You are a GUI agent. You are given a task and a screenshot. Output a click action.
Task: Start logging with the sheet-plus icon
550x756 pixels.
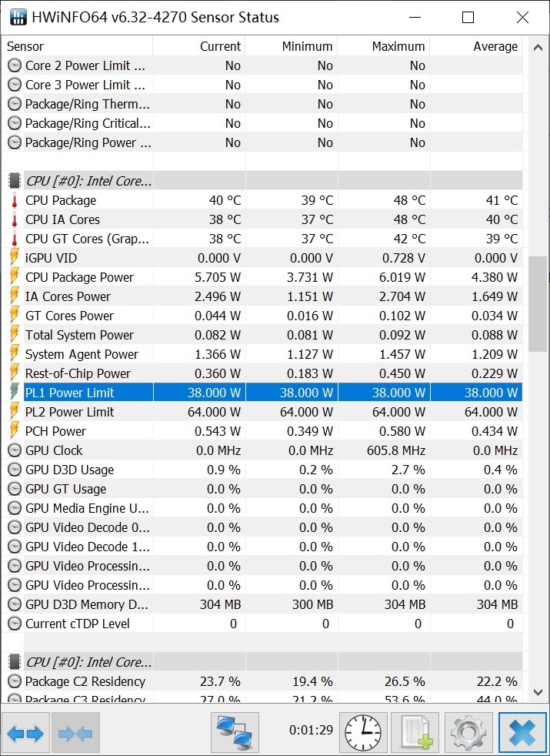point(415,732)
